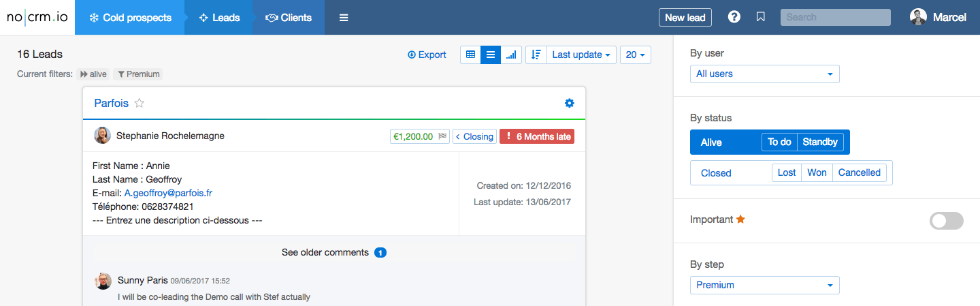This screenshot has width=980, height=306.
Task: Filter by Won status
Action: pyautogui.click(x=817, y=172)
